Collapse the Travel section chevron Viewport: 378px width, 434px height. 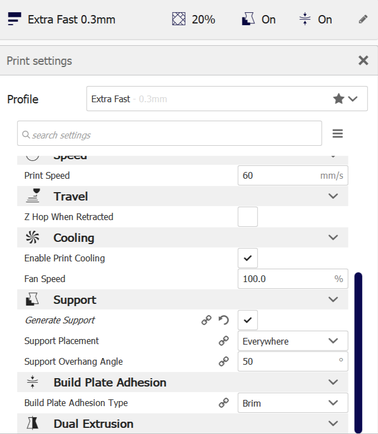coord(333,196)
